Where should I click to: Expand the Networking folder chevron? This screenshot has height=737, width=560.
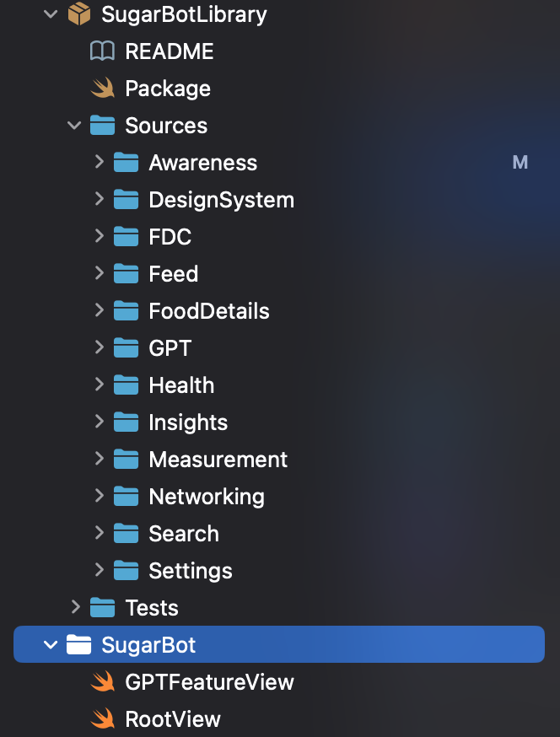(100, 495)
